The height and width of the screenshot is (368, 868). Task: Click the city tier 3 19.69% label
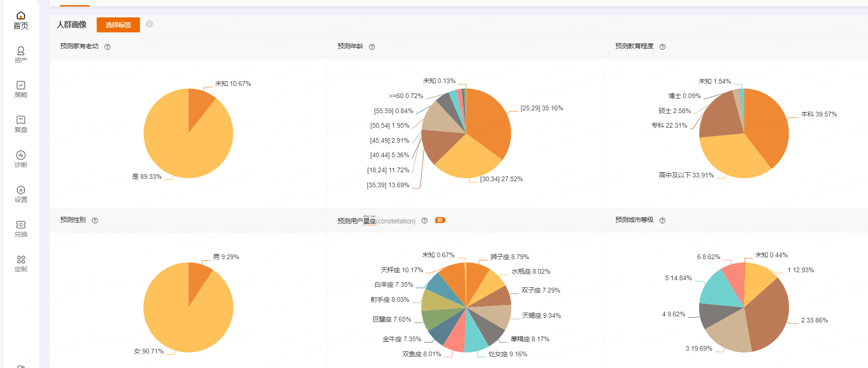[x=699, y=348]
